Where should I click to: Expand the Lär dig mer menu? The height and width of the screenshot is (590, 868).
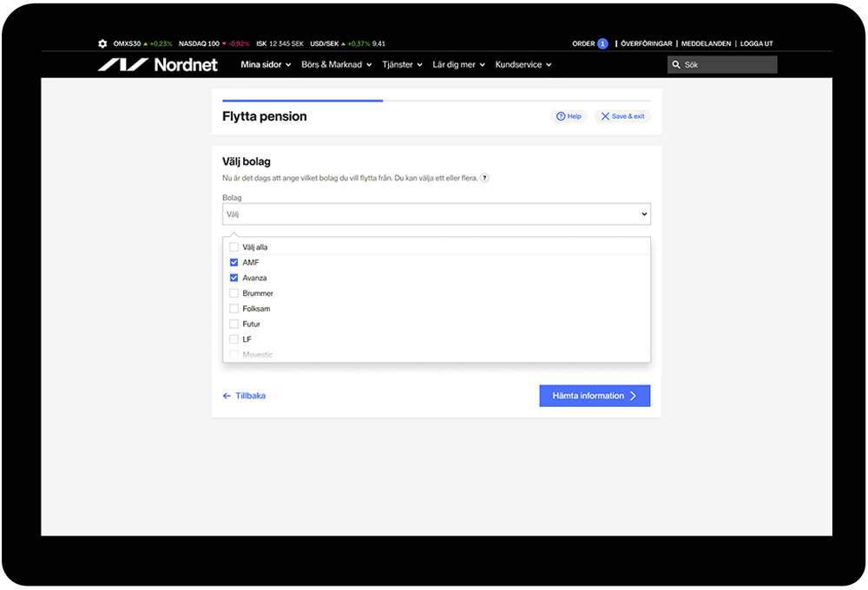click(459, 65)
